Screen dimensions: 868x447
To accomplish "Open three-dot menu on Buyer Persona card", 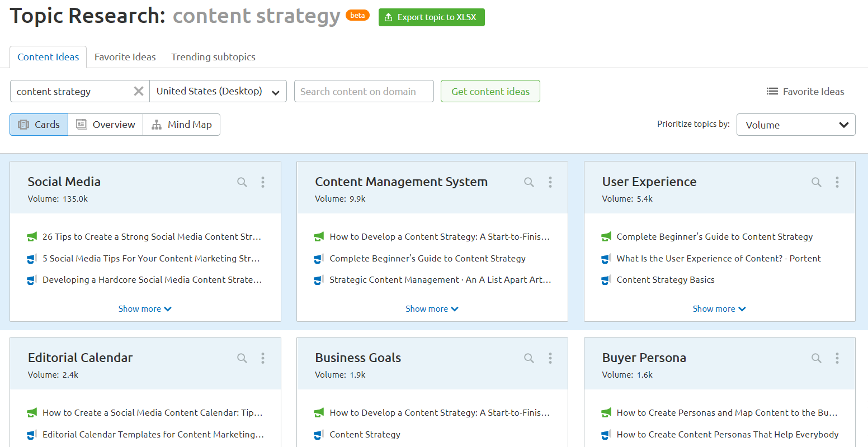I will pos(837,358).
